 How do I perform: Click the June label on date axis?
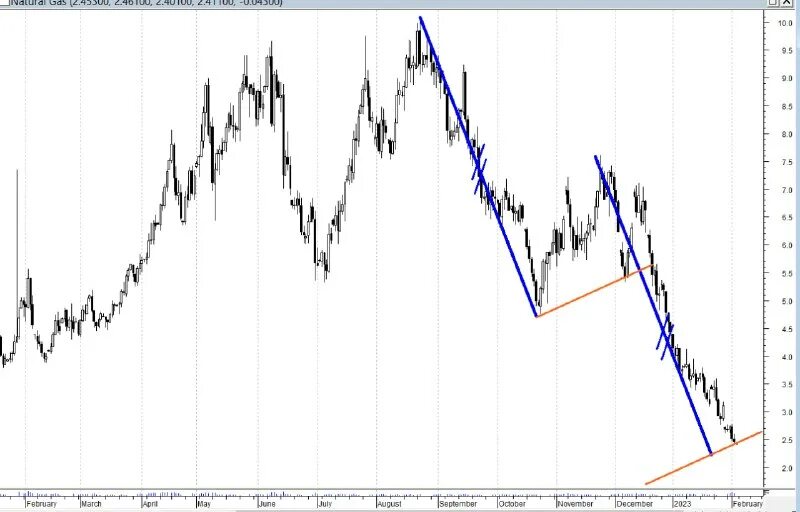[x=266, y=504]
